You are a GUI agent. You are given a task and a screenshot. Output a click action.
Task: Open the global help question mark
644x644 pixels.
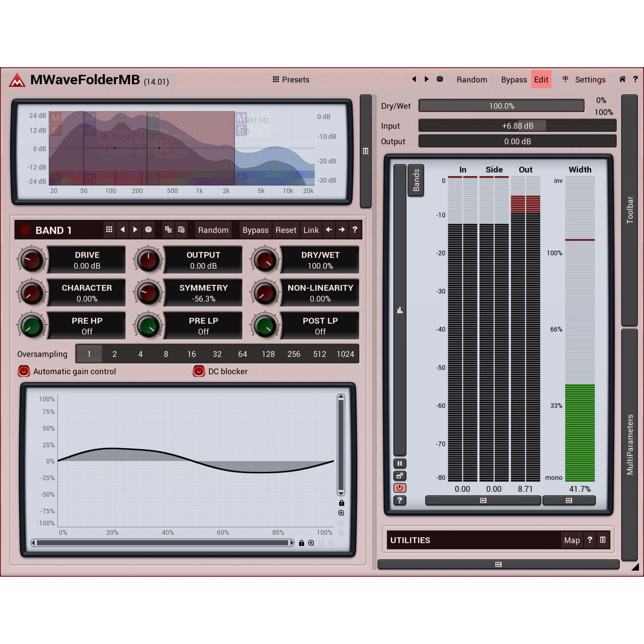coord(635,79)
